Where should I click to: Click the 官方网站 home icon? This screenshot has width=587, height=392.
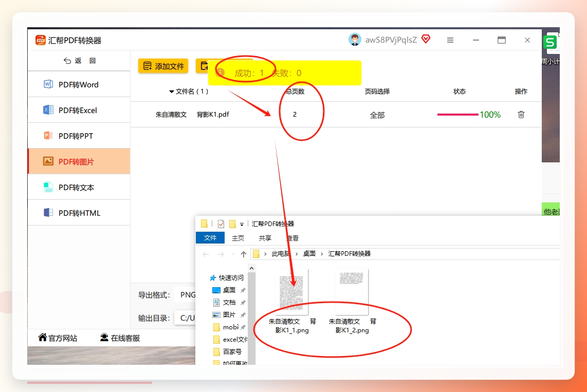click(43, 338)
